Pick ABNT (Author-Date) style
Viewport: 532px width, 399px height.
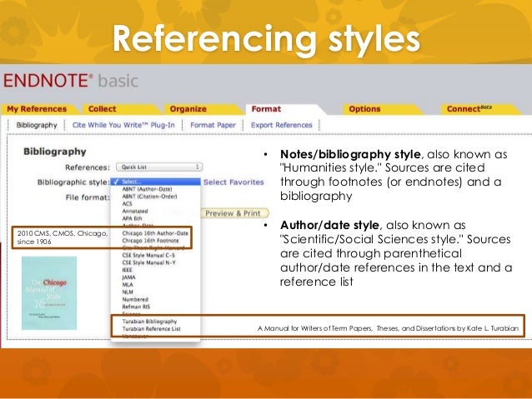(147, 189)
